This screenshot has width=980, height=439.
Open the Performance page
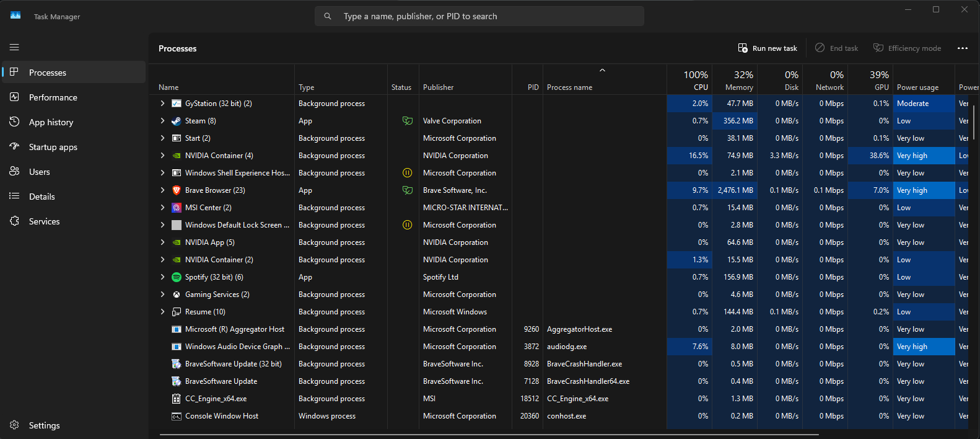click(x=74, y=97)
